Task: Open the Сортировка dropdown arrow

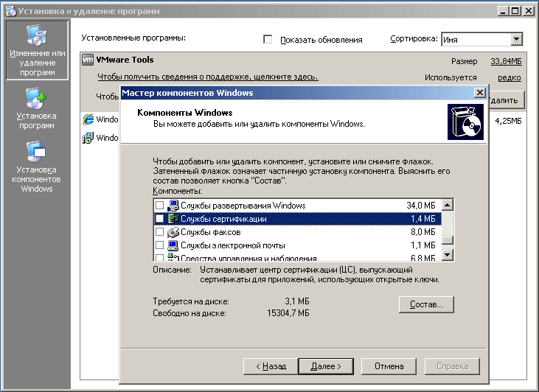Action: point(516,39)
